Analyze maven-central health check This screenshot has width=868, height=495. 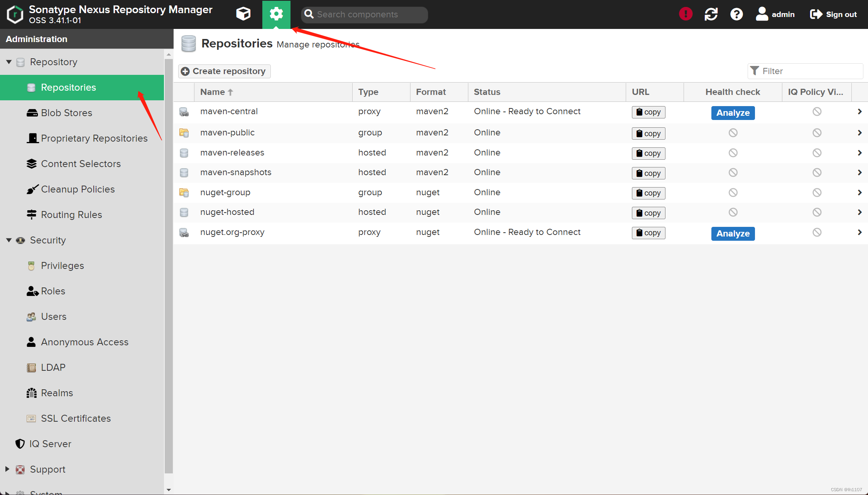point(733,113)
